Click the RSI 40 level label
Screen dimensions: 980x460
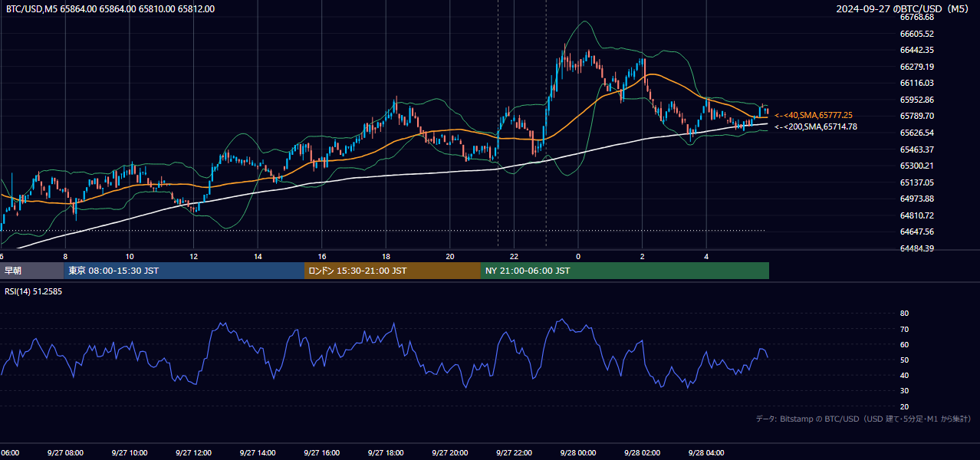(904, 375)
